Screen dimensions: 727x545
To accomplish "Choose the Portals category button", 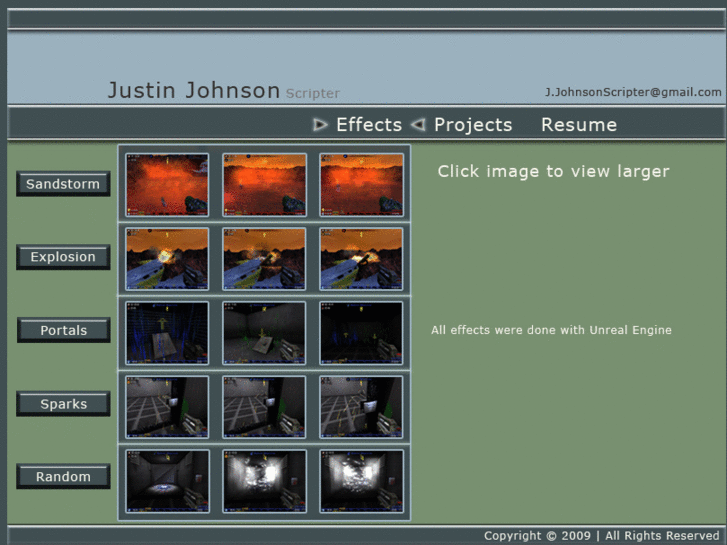I will click(x=64, y=330).
